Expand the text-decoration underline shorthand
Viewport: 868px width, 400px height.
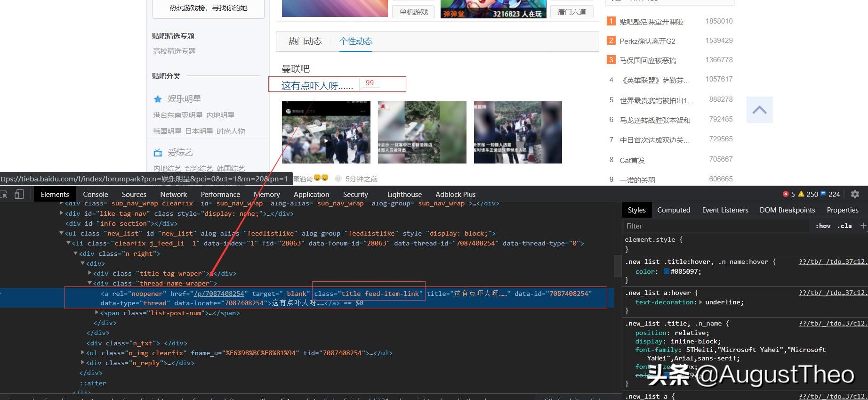700,302
